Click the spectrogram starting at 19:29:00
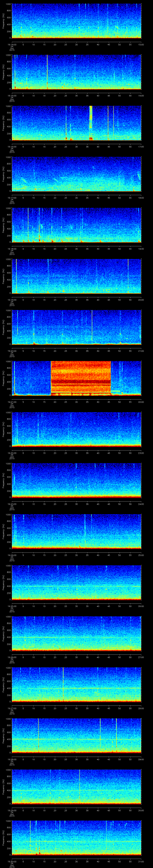Screen dimensions: 153x868 click(x=77, y=786)
